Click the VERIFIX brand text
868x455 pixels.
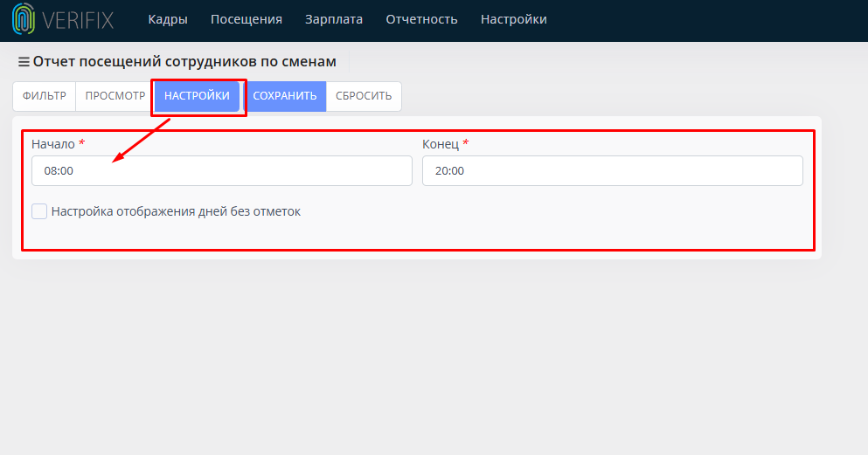click(x=78, y=21)
